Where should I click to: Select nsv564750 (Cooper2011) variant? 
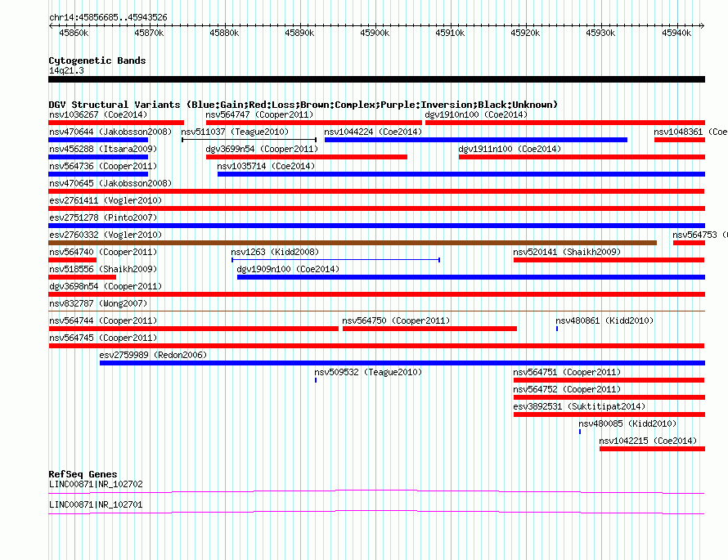click(x=430, y=329)
